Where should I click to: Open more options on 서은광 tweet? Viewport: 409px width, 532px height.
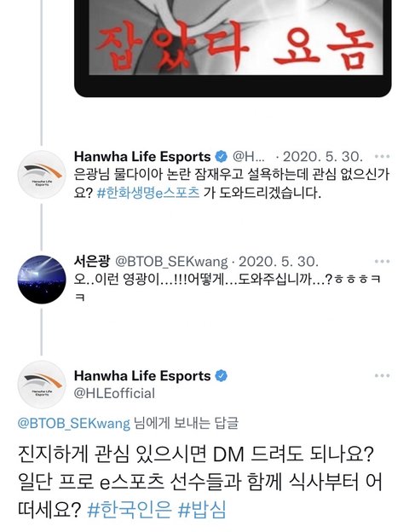383,261
